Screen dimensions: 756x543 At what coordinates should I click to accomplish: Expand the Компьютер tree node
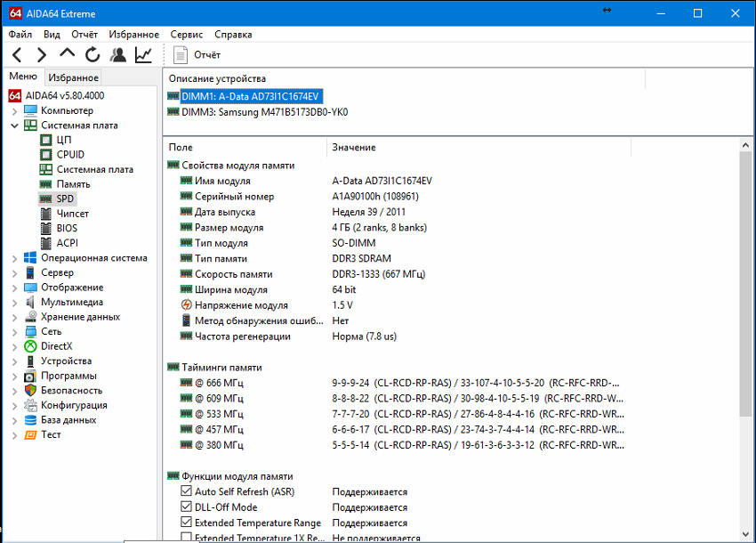pyautogui.click(x=14, y=110)
